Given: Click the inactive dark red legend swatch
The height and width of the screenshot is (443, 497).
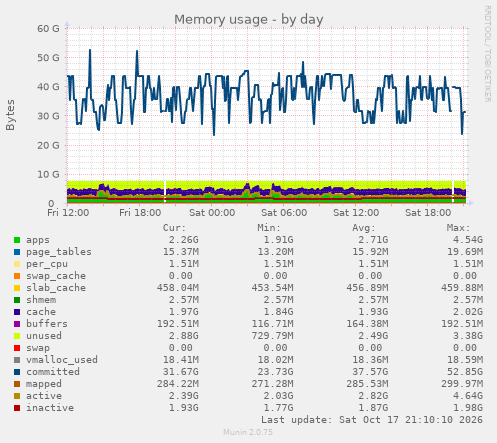Looking at the screenshot, I should click(17, 408).
